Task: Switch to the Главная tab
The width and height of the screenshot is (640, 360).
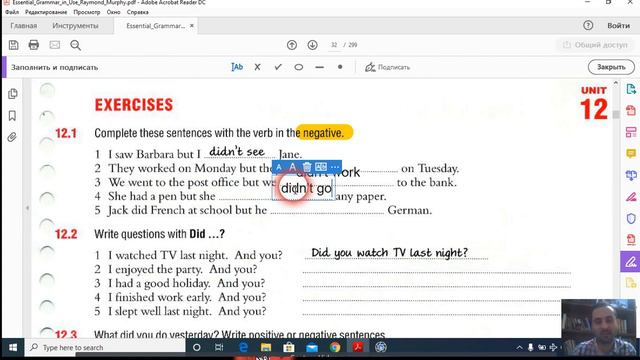Action: (x=24, y=26)
